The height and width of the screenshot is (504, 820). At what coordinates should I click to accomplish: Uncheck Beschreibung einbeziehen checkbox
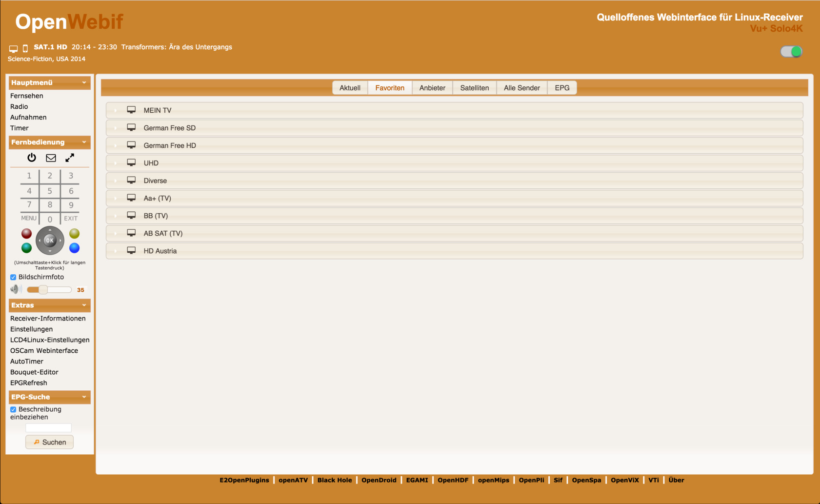13,409
